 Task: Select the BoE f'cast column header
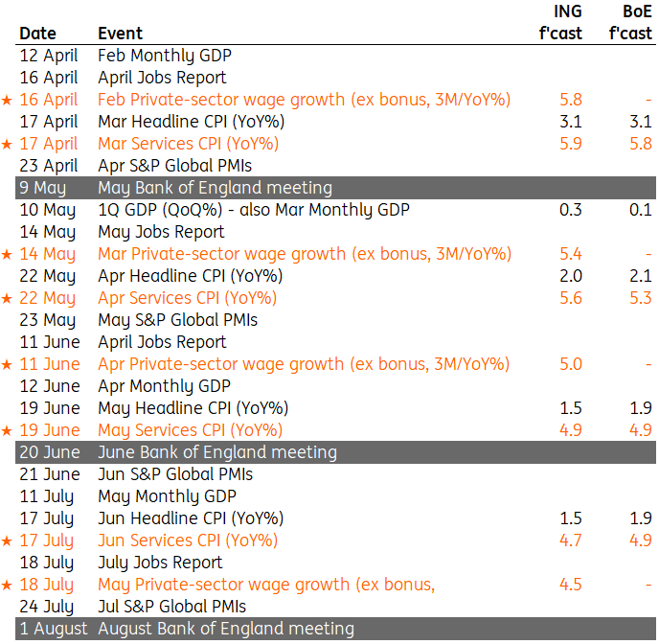pos(631,23)
